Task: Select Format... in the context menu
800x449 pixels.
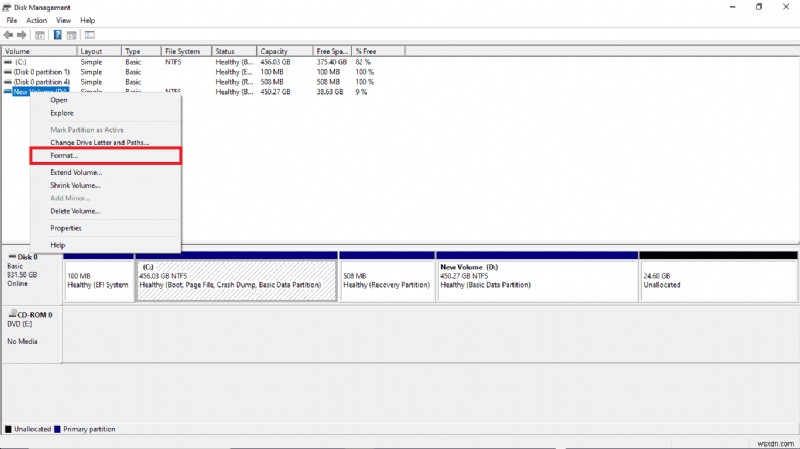Action: click(106, 156)
